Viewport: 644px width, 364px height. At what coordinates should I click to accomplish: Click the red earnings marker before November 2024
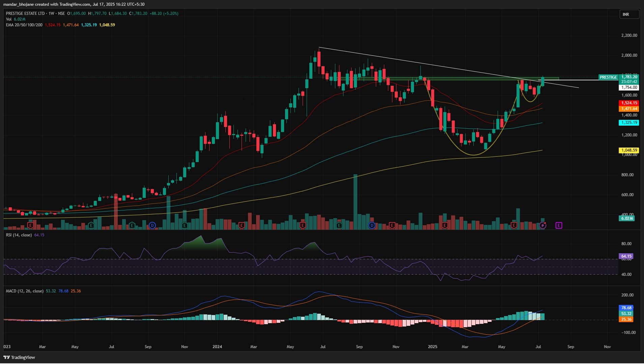click(x=392, y=225)
